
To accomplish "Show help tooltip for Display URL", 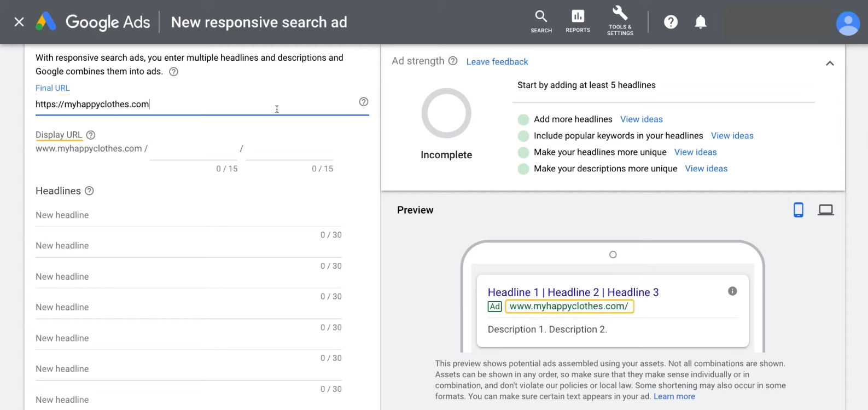I will coord(91,135).
